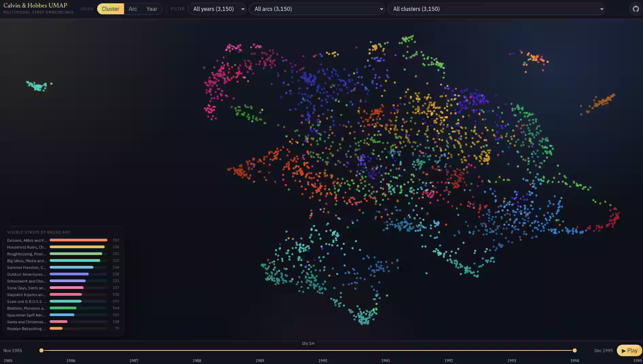Screen dimensions: 643x364
Task: Click the isolated teal cluster at far left
Action: click(38, 86)
